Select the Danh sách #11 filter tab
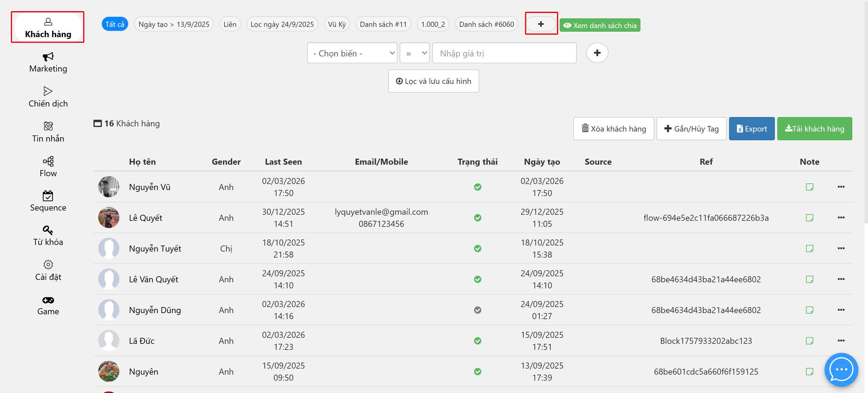868x393 pixels. click(x=383, y=24)
